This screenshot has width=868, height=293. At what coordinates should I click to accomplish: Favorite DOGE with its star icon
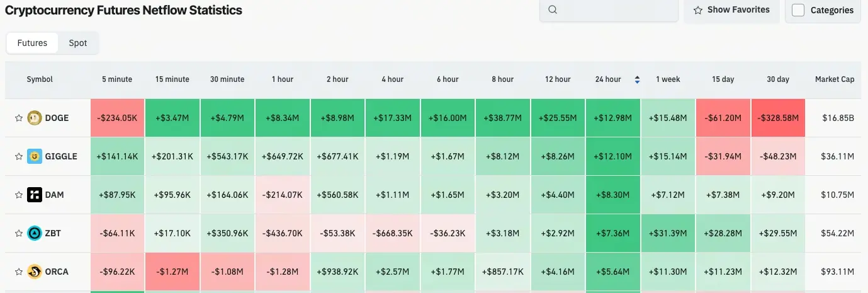point(18,118)
